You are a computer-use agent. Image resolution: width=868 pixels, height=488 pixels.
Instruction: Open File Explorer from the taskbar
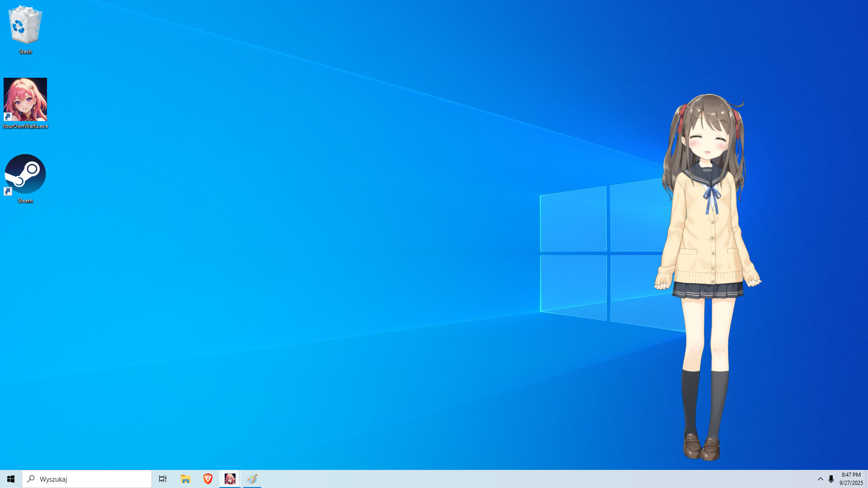[185, 479]
